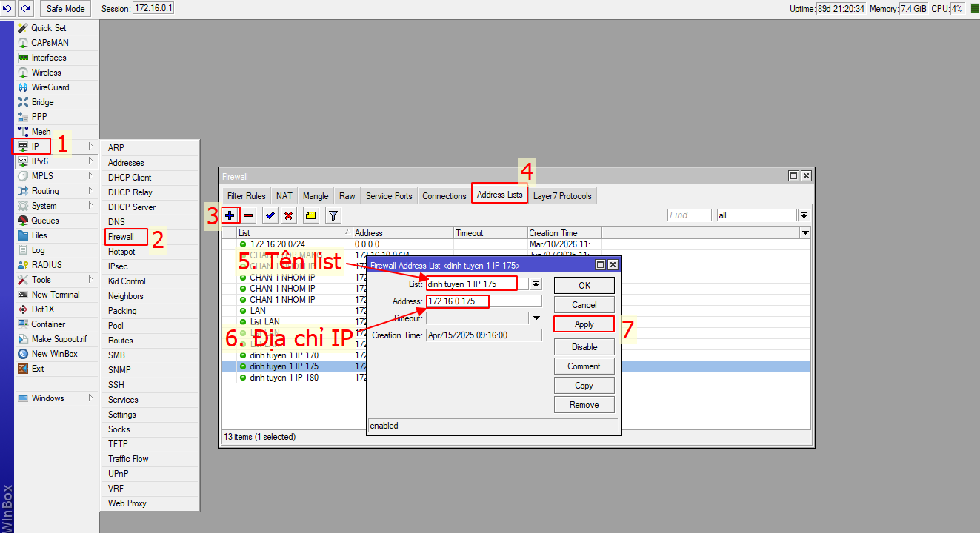
Task: Click Make Supout.rif in the sidebar
Action: [59, 338]
